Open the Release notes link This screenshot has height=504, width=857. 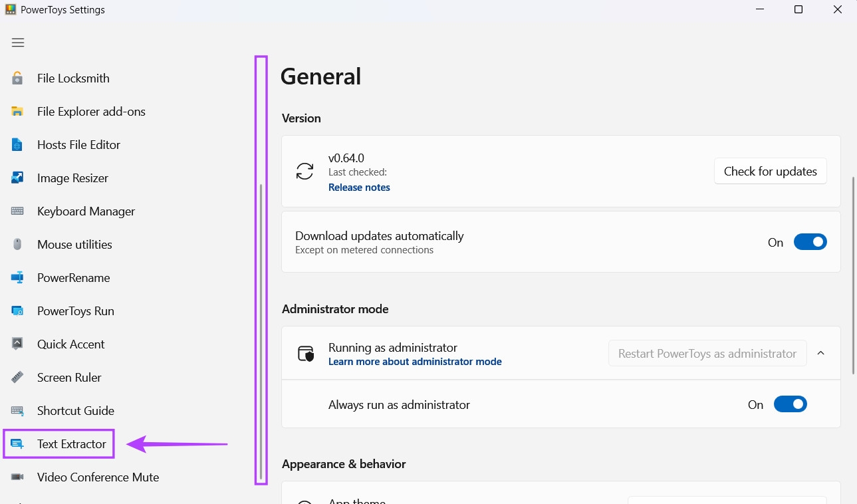click(359, 188)
